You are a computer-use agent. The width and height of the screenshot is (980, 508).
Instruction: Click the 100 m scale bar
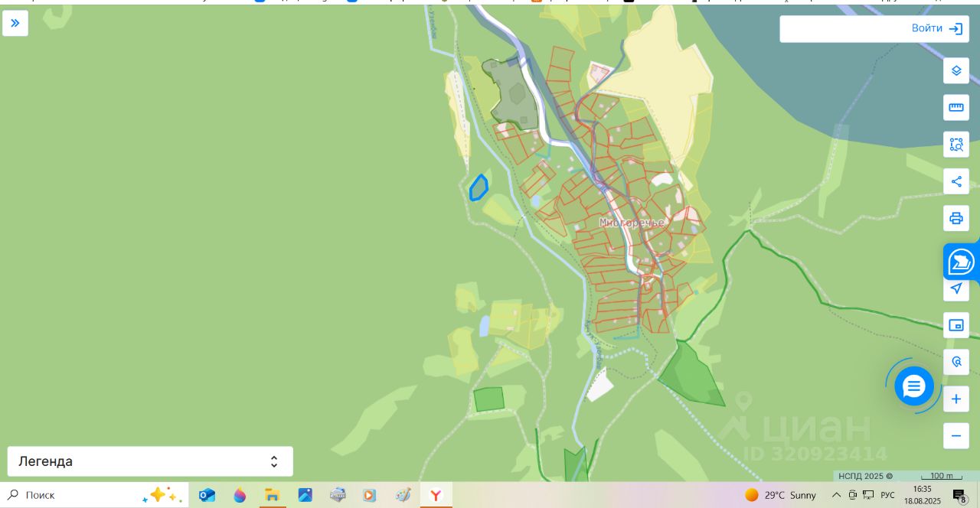(x=942, y=476)
